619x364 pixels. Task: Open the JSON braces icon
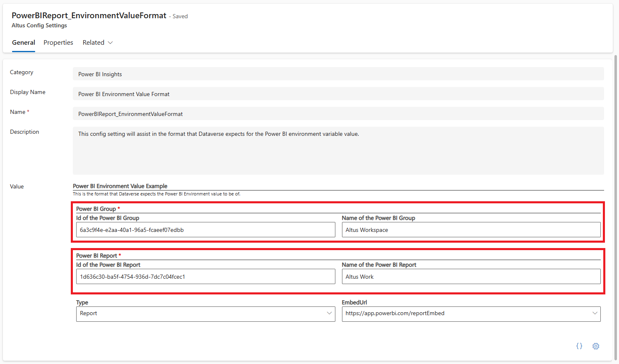point(579,346)
